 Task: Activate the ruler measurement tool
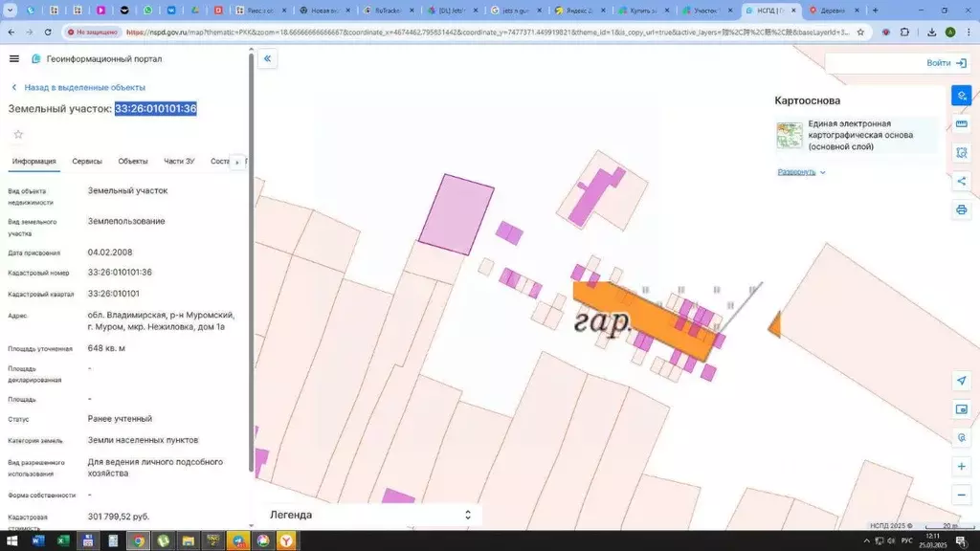(x=962, y=124)
